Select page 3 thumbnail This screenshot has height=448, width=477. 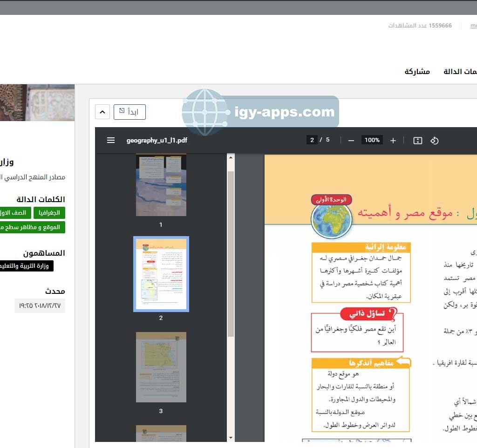[161, 367]
